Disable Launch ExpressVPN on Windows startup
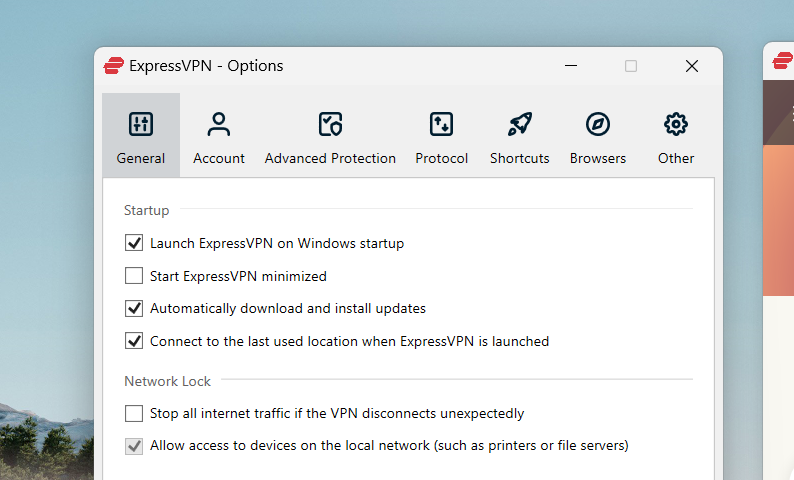The height and width of the screenshot is (480, 794). (x=134, y=243)
